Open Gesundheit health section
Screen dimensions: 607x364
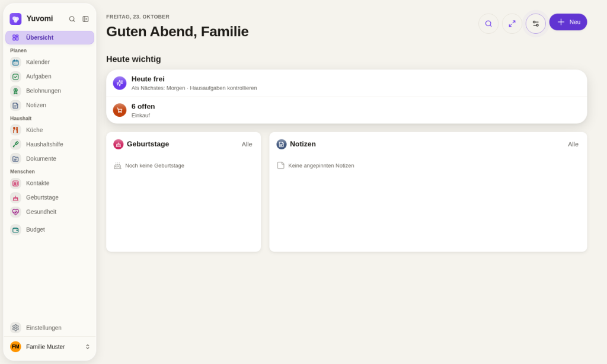(50, 212)
